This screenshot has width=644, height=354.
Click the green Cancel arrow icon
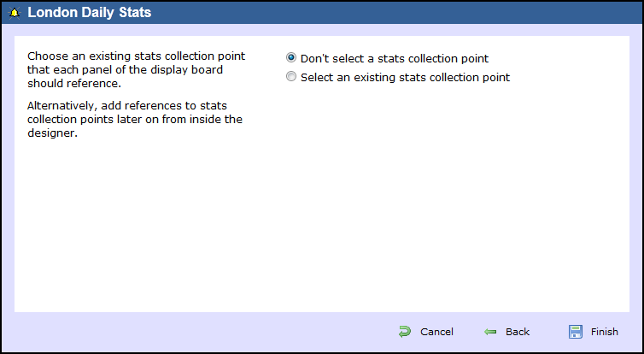pos(404,332)
